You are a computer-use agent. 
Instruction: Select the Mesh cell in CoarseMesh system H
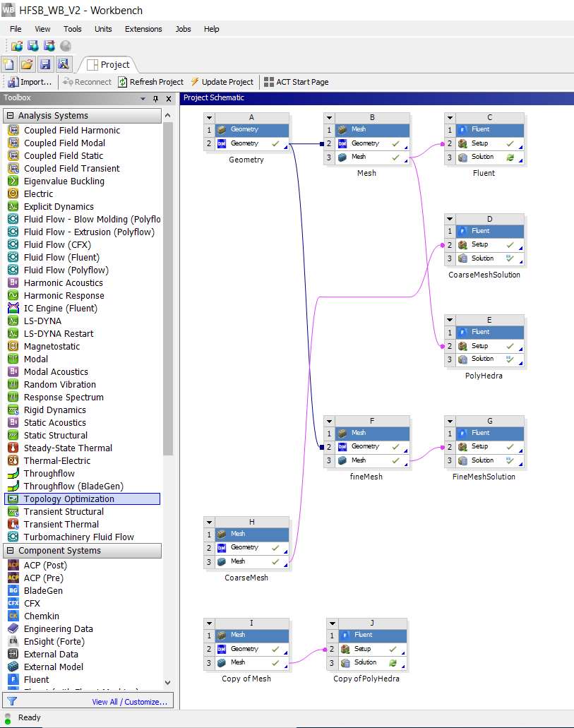(251, 561)
